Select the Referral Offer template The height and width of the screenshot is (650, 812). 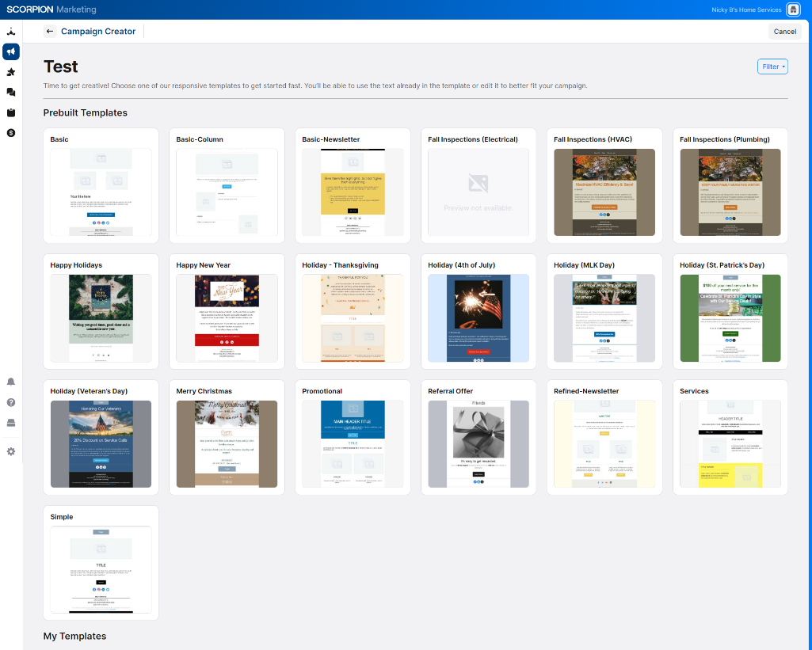[x=478, y=443]
